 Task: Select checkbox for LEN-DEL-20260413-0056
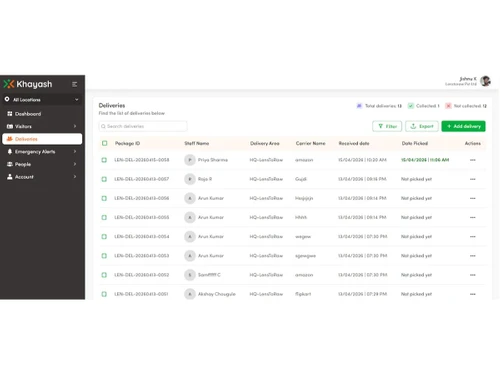tap(104, 198)
